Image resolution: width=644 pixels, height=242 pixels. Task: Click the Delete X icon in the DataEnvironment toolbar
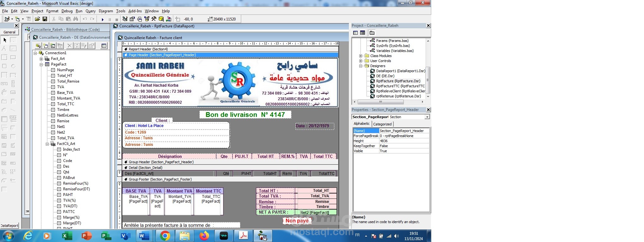pyautogui.click(x=70, y=46)
